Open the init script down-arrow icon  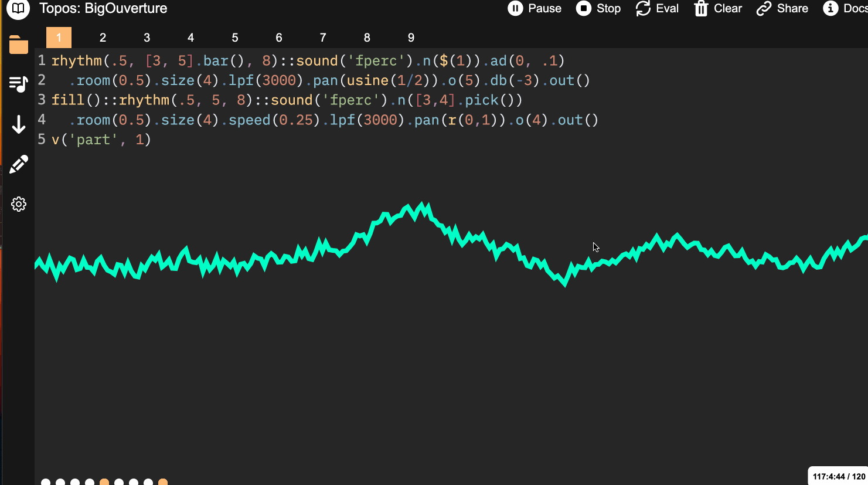19,124
